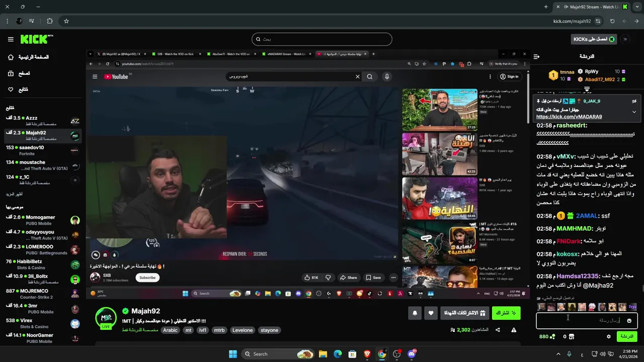The width and height of the screenshot is (644, 362).
Task: Collapse chat panel with arrow icon
Action: [x=536, y=56]
